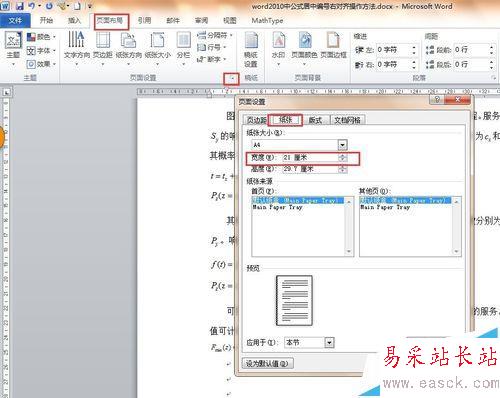Click the 高度 height spinner arrows
Viewport: 500px width, 398px height.
pos(342,169)
